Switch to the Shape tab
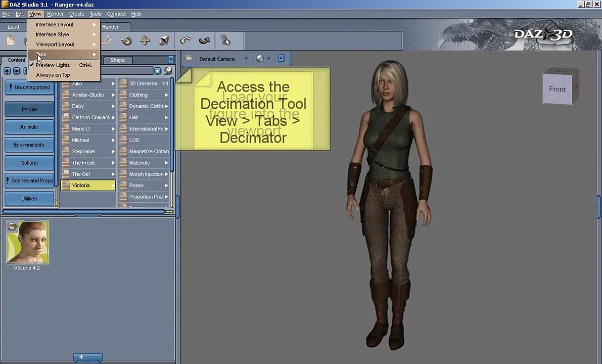The width and height of the screenshot is (602, 364). (117, 60)
